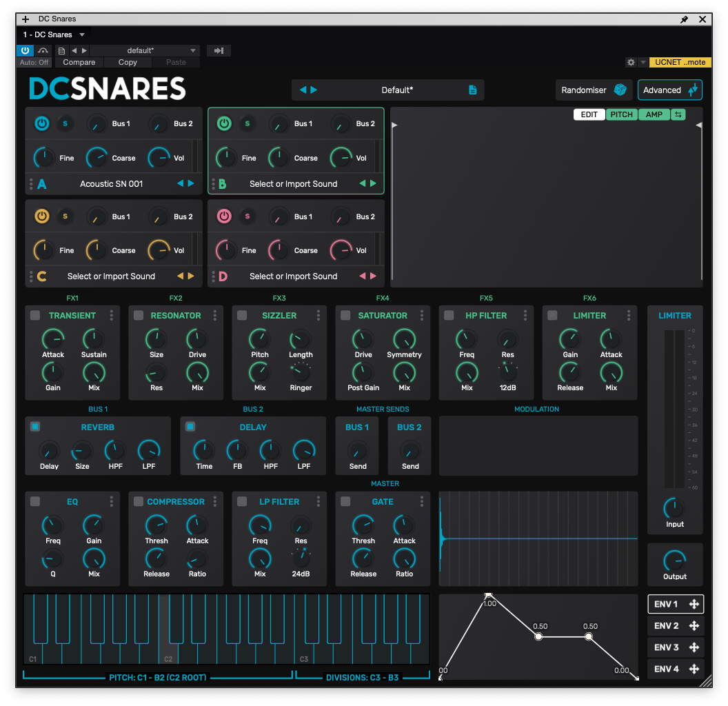Select ENV 4 envelope

666,669
